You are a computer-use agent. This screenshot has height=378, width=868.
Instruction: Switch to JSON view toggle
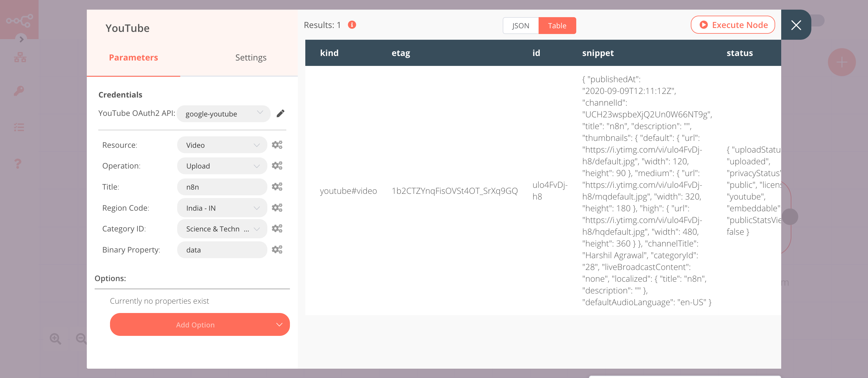coord(520,25)
